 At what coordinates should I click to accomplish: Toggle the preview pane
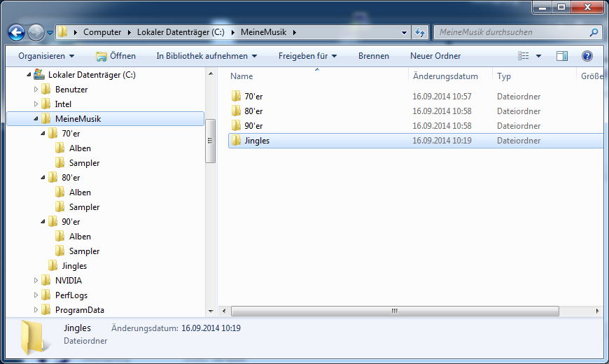[x=562, y=56]
